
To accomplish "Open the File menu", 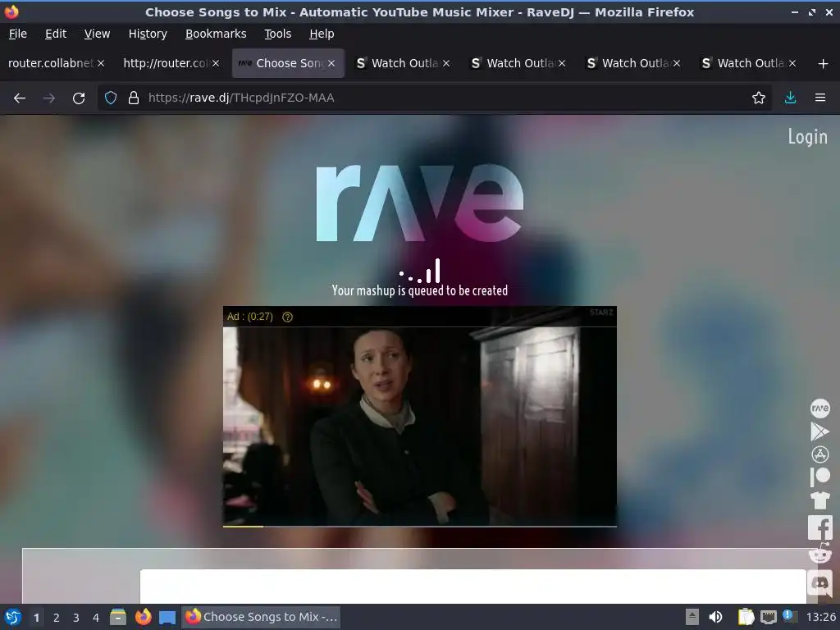I will [18, 34].
